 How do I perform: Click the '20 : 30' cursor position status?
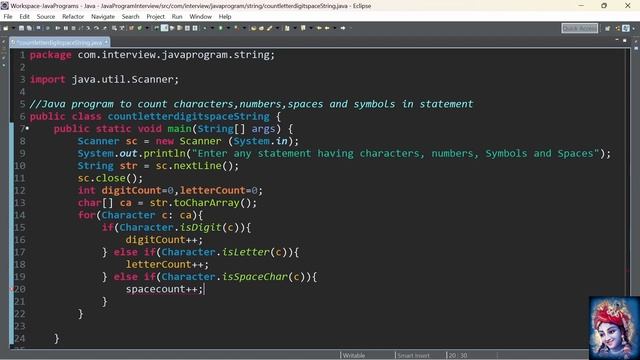click(458, 356)
